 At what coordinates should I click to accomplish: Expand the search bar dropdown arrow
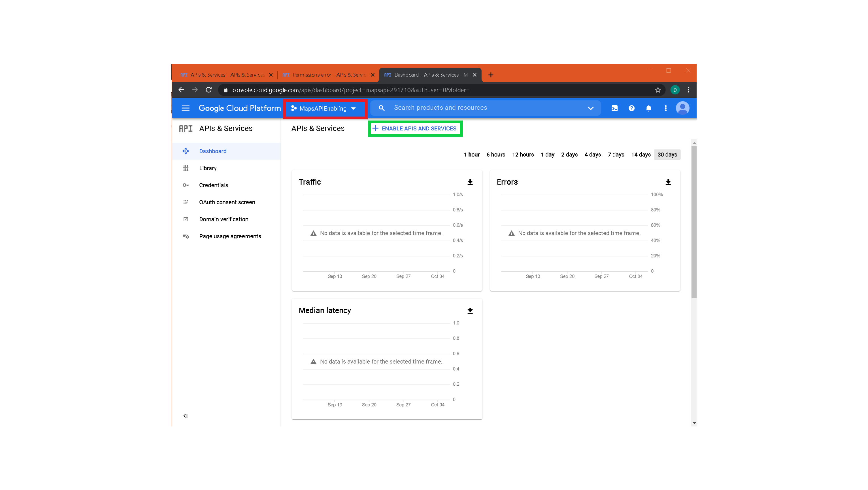click(590, 108)
